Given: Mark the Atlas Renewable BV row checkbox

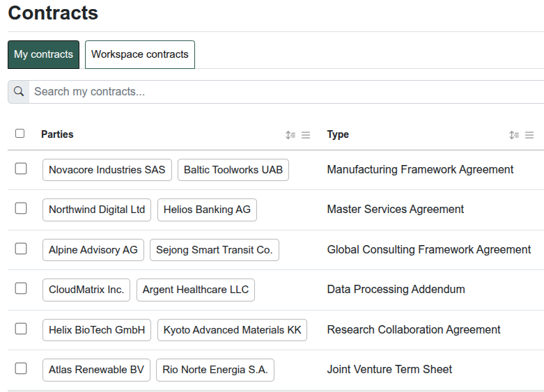Looking at the screenshot, I should tap(21, 368).
